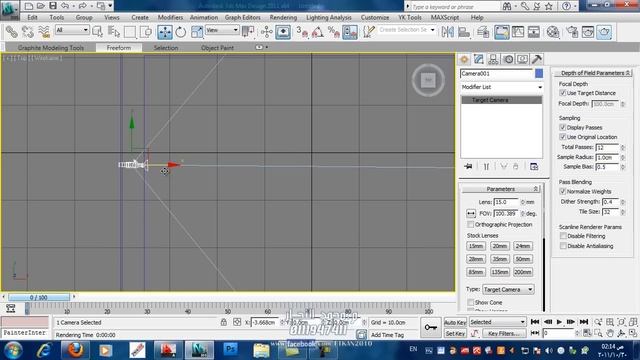The image size is (640, 360).
Task: Switch to the Object Paint tab
Action: click(217, 48)
